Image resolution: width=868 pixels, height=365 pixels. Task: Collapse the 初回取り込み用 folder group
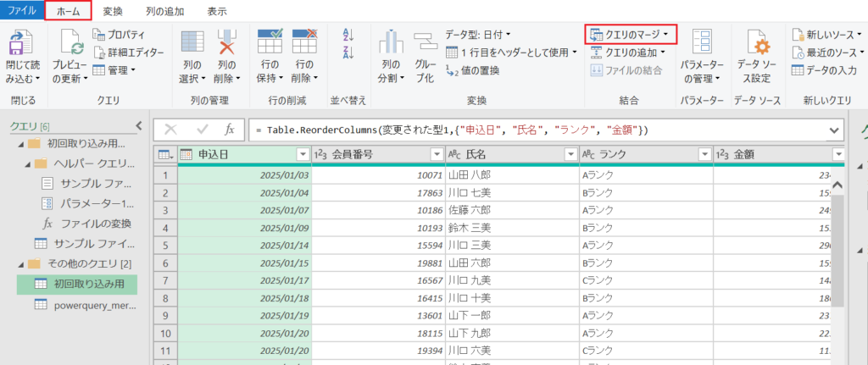tap(21, 144)
